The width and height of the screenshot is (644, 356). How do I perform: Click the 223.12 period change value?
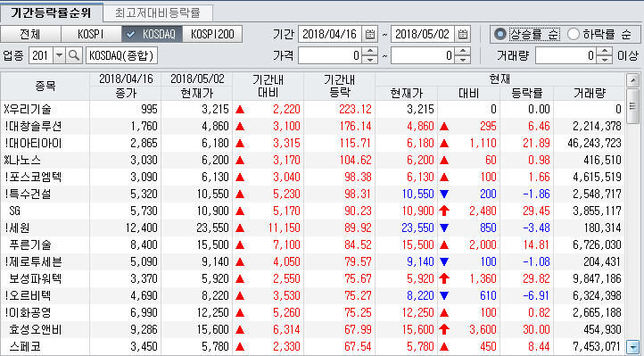[355, 109]
